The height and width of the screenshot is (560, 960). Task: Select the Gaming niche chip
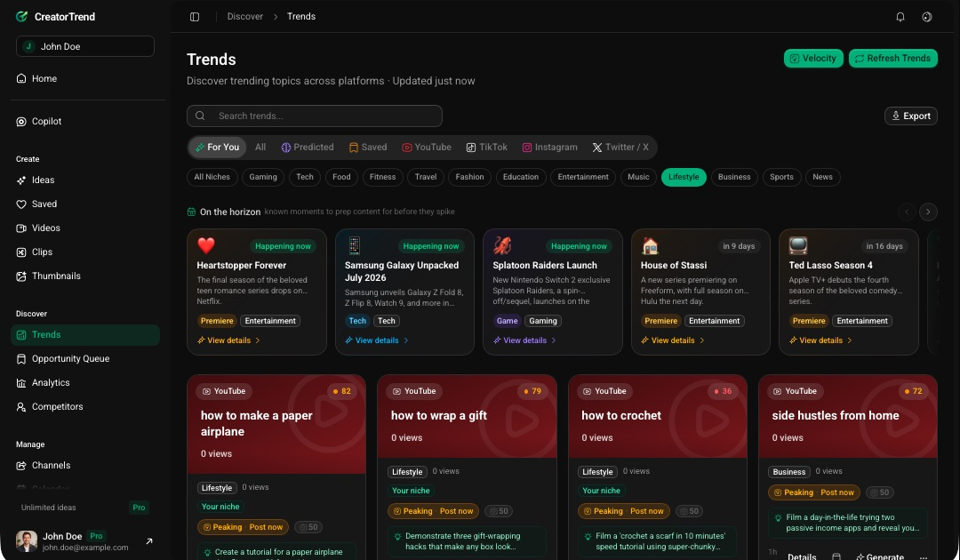pos(263,177)
